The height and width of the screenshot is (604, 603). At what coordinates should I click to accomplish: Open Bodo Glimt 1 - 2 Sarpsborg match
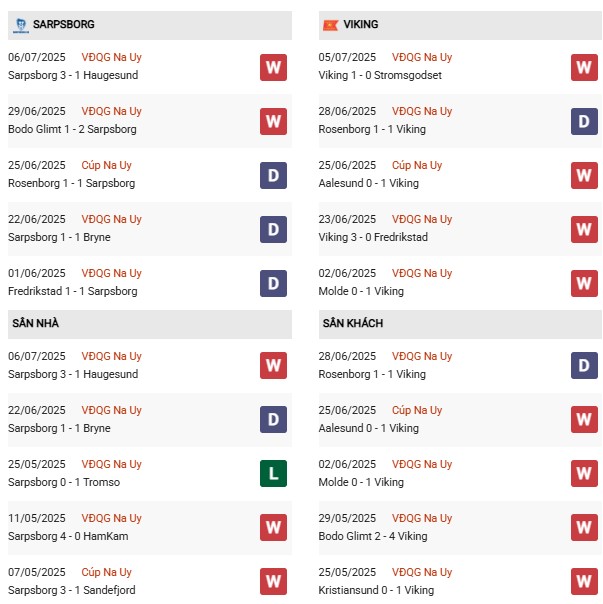click(72, 129)
